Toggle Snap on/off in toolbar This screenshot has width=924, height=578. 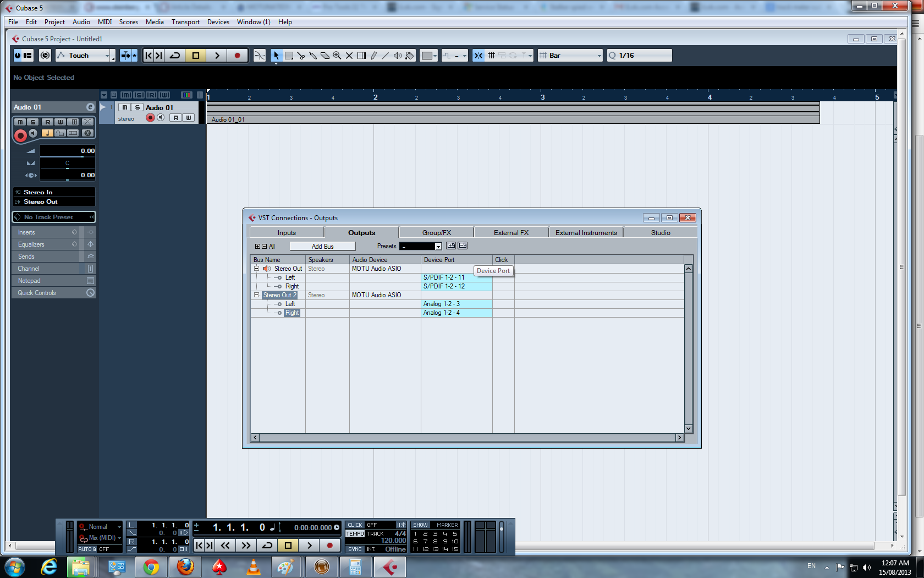click(479, 56)
